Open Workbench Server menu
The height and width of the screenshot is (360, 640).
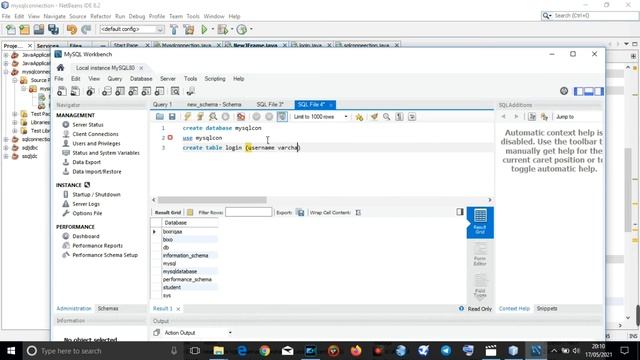(168, 79)
